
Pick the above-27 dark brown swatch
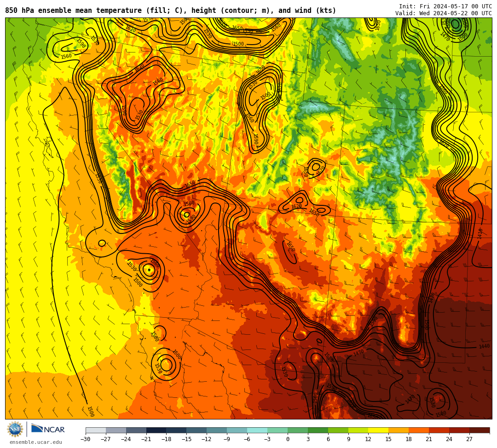click(x=480, y=430)
